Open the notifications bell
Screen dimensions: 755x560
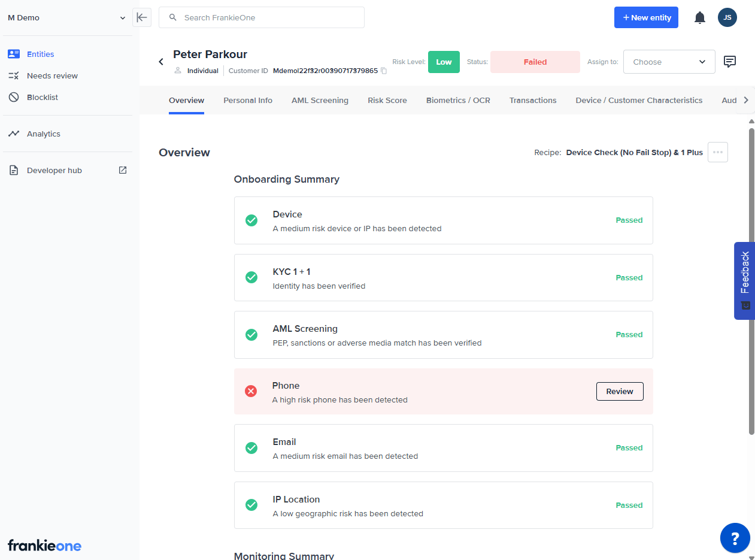pos(699,17)
